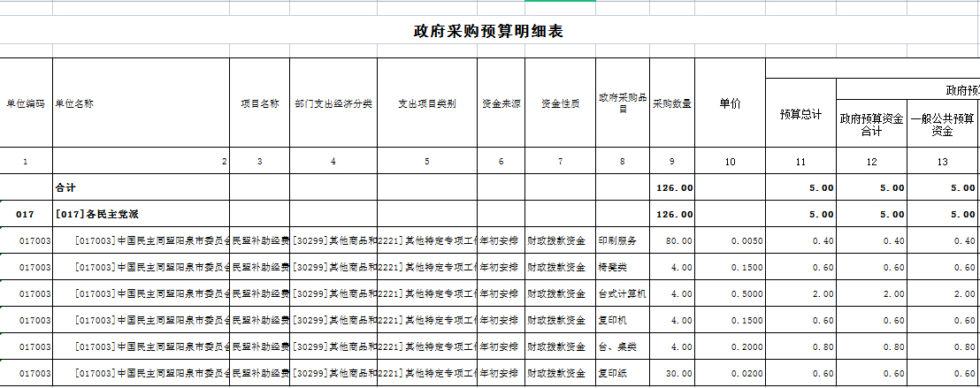
Task: Click the 支出项目类别 header cell
Action: [x=427, y=103]
